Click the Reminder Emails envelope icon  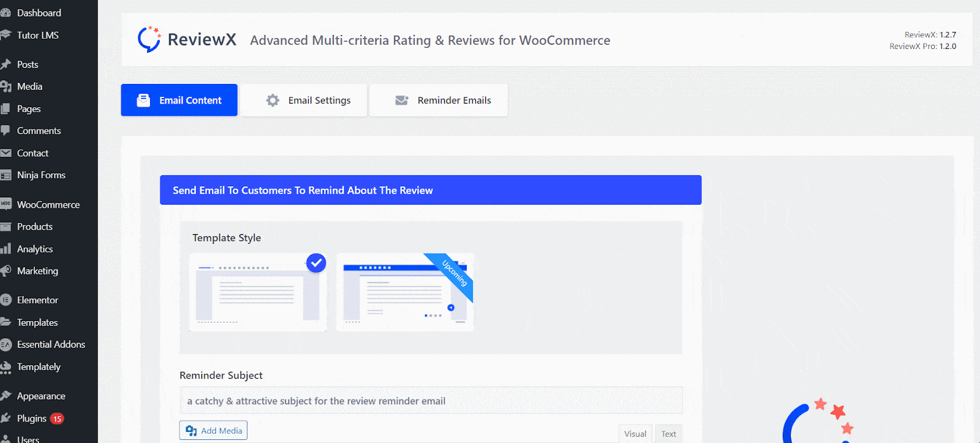click(402, 100)
